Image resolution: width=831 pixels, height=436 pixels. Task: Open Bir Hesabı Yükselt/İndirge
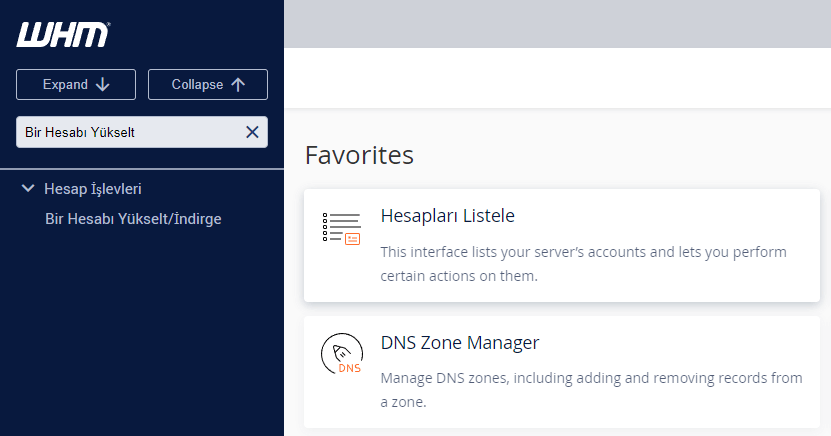click(x=133, y=219)
